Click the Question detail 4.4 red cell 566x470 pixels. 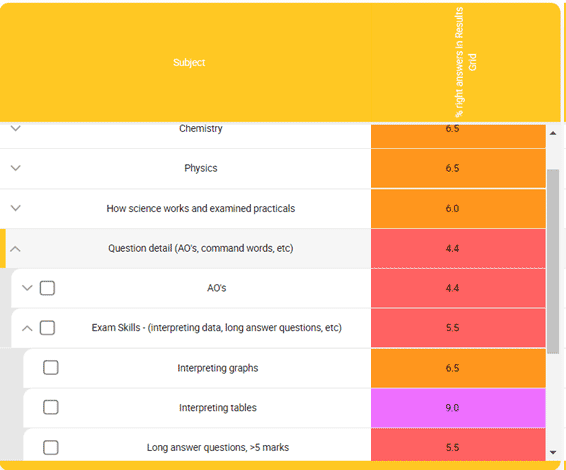point(458,248)
